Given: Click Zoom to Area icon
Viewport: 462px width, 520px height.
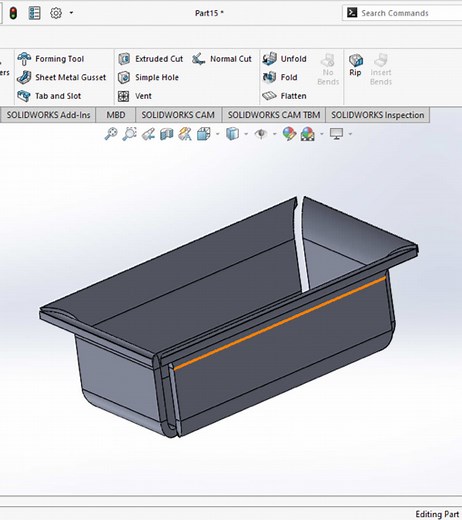Looking at the screenshot, I should pyautogui.click(x=129, y=134).
